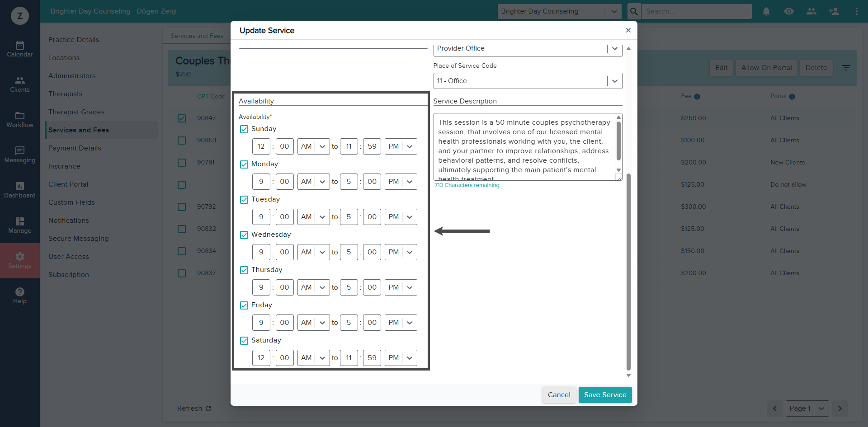Open the Help section

(20, 296)
